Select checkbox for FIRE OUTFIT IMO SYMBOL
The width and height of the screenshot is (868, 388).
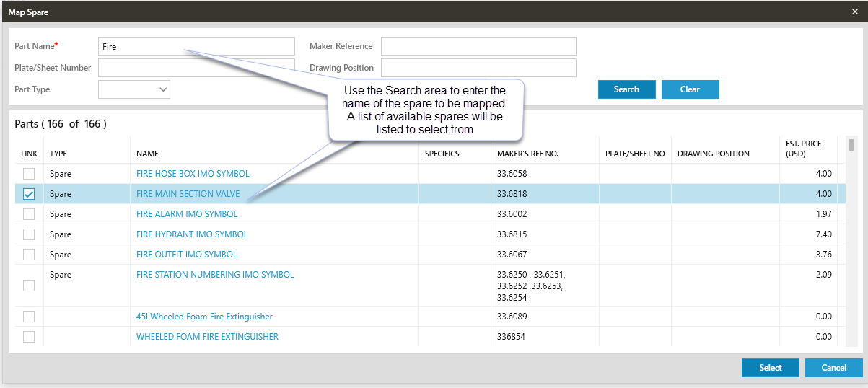pos(29,255)
